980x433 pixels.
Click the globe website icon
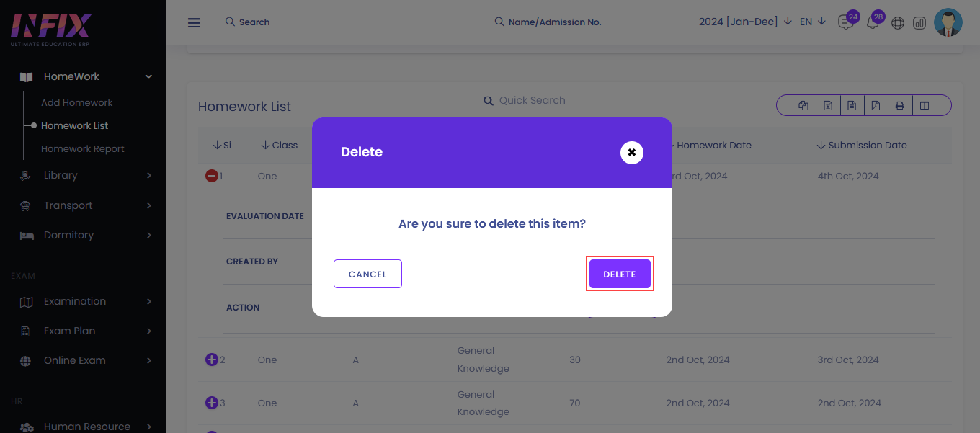(898, 23)
